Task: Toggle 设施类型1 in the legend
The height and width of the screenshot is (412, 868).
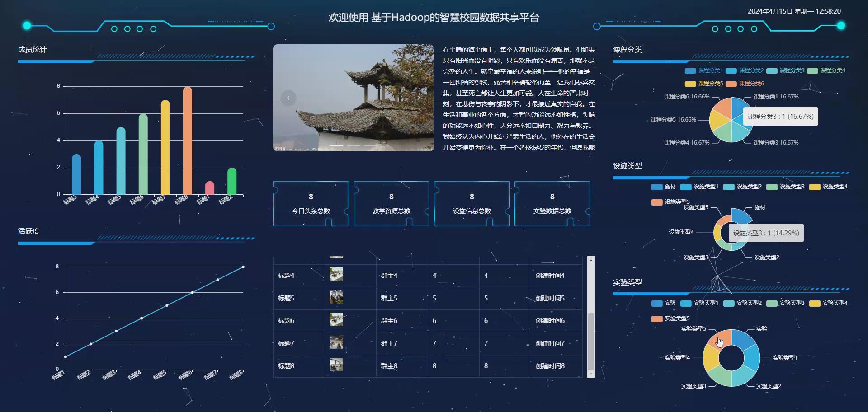Action: (x=699, y=187)
